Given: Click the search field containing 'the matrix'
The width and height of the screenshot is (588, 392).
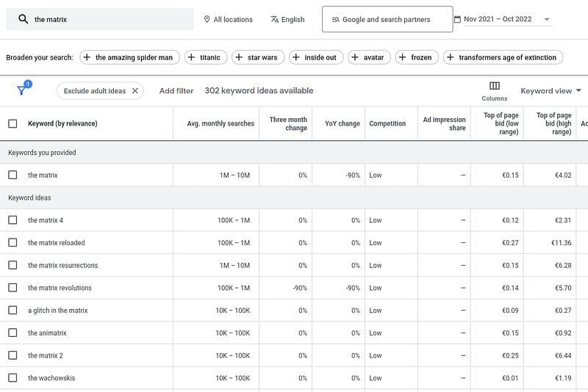Looking at the screenshot, I should click(100, 19).
